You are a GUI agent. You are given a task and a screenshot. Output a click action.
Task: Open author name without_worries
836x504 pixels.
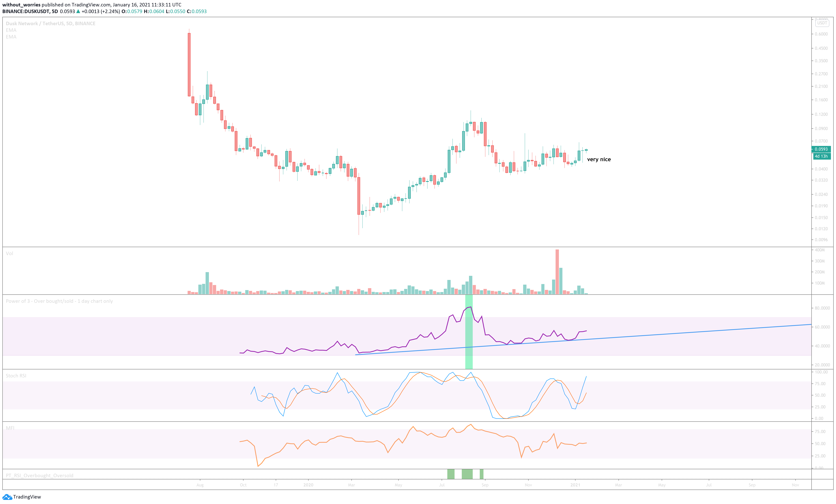point(21,5)
